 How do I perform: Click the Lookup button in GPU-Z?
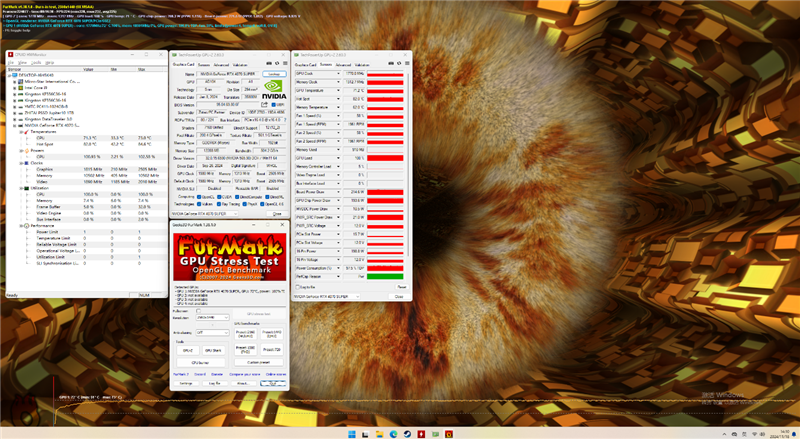pyautogui.click(x=274, y=74)
